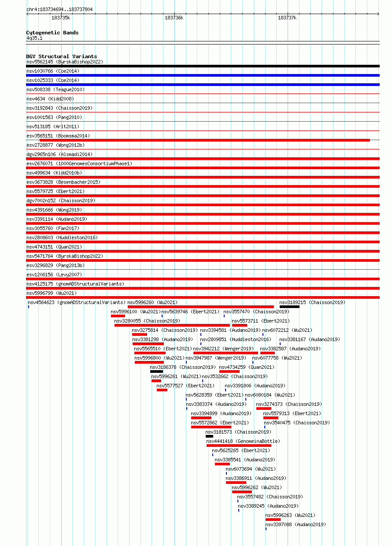Open dgv7002n152 (Chaisson2019) variant

(61, 201)
